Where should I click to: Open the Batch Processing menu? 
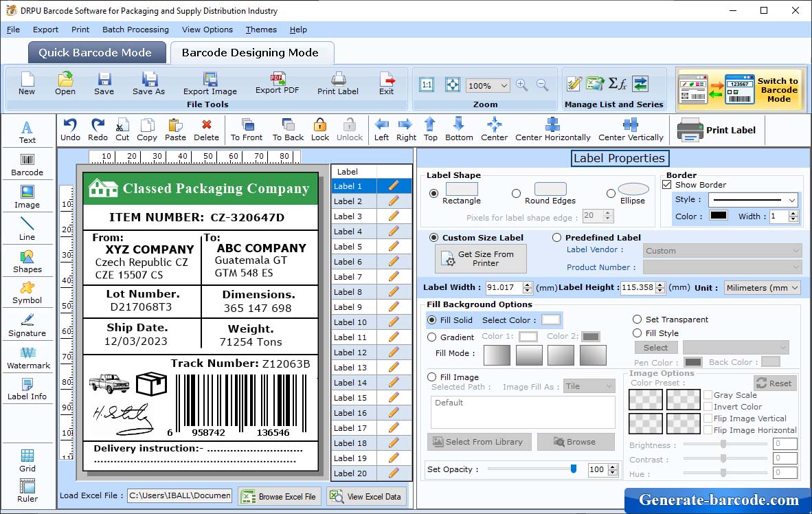[136, 30]
